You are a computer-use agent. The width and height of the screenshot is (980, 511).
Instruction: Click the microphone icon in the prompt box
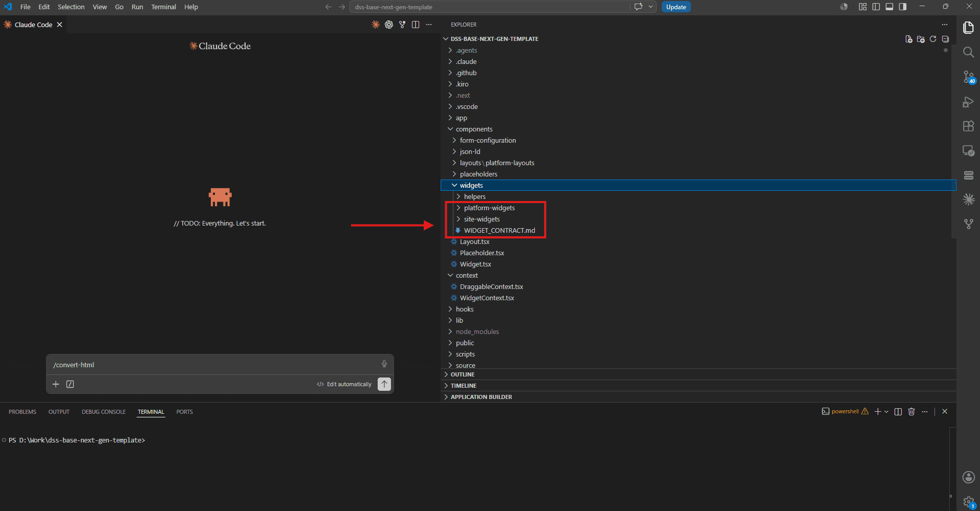tap(384, 364)
